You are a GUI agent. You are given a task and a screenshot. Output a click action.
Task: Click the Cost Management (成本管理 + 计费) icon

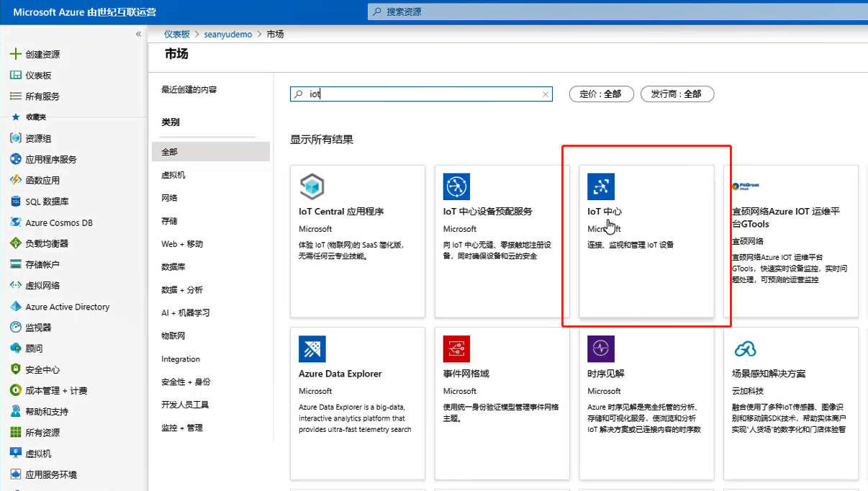15,390
